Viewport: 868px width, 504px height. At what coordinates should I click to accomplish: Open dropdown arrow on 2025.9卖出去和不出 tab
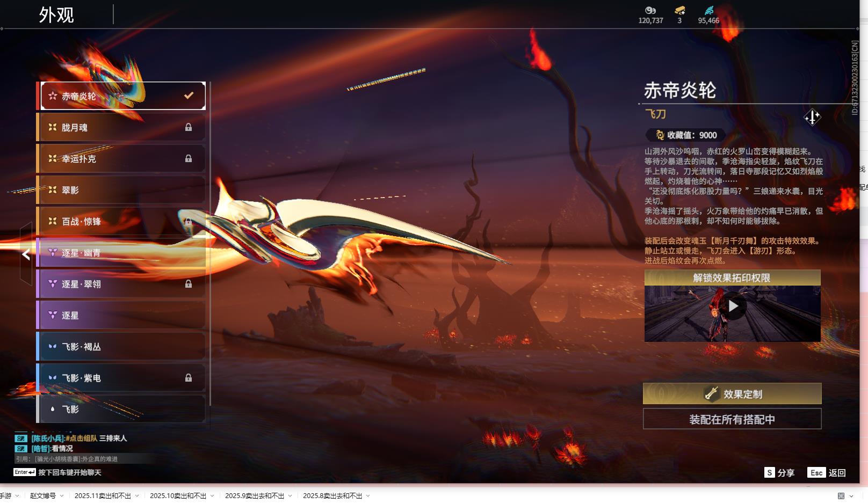click(290, 495)
